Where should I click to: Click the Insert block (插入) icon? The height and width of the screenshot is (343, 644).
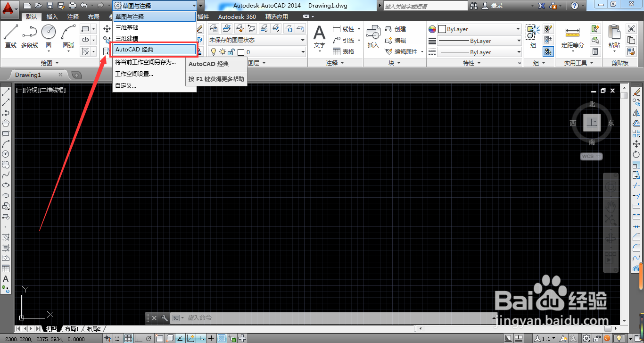[x=373, y=36]
